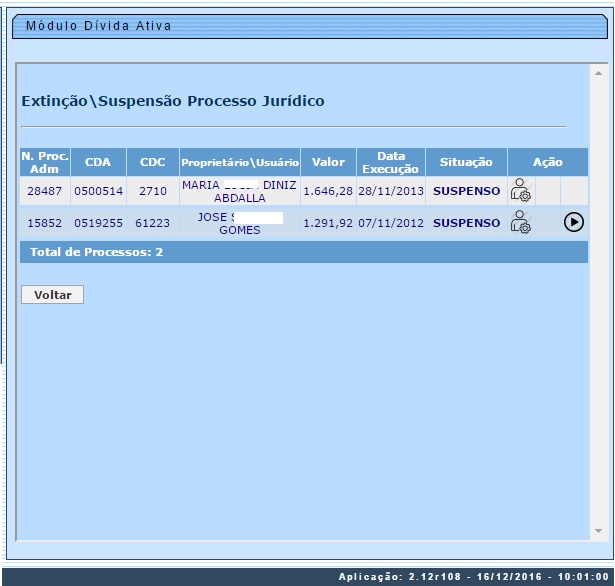
Task: Click CDA value 0519255
Action: click(98, 223)
